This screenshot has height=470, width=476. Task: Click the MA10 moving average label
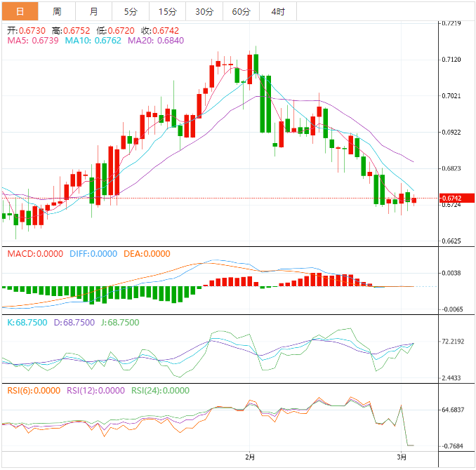click(x=93, y=41)
